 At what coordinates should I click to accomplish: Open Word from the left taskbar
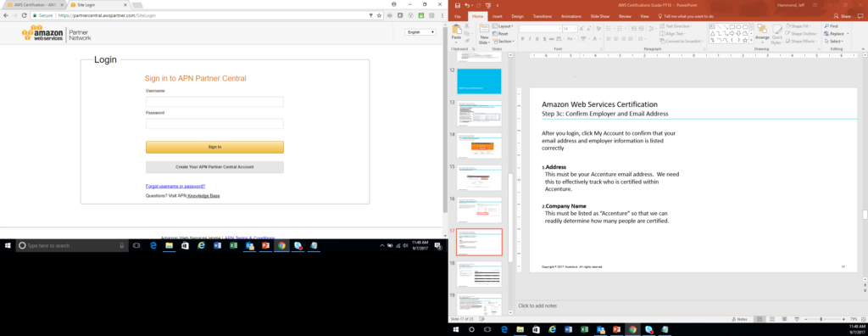[217, 245]
